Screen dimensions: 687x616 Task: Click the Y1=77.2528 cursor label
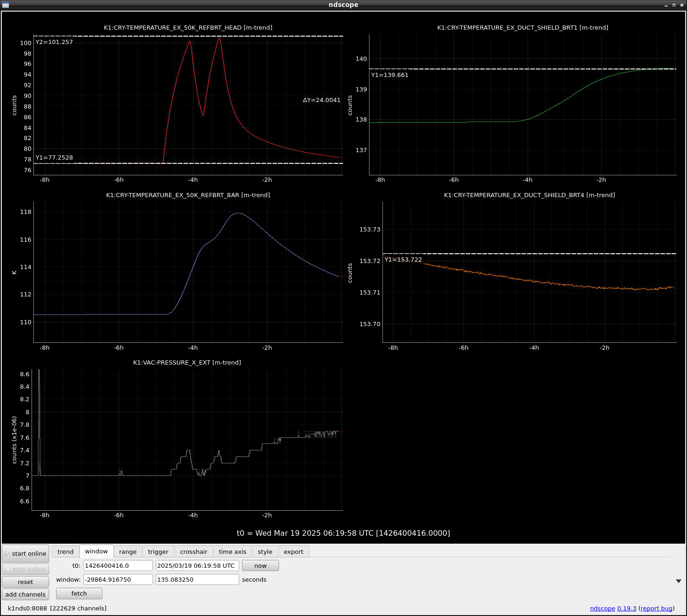click(x=54, y=157)
